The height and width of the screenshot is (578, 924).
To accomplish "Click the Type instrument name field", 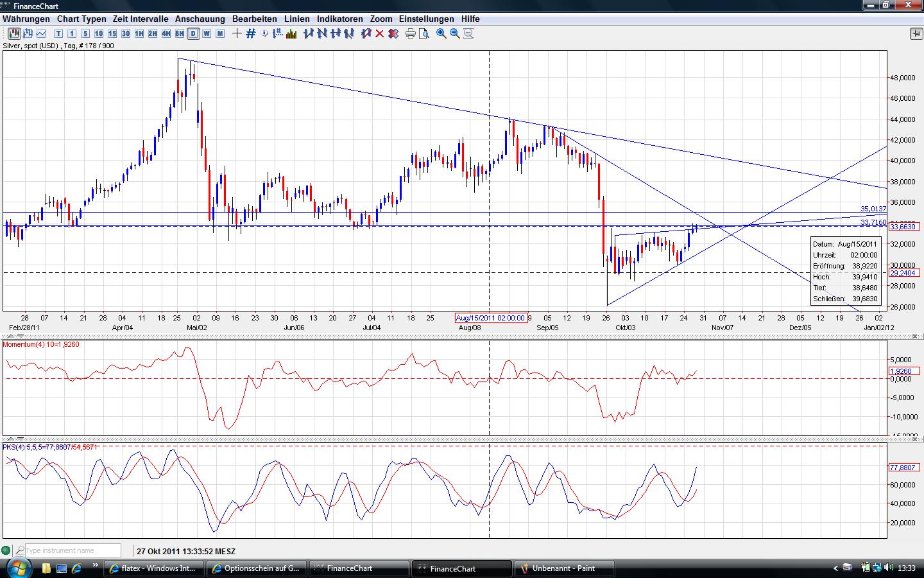I will 73,550.
